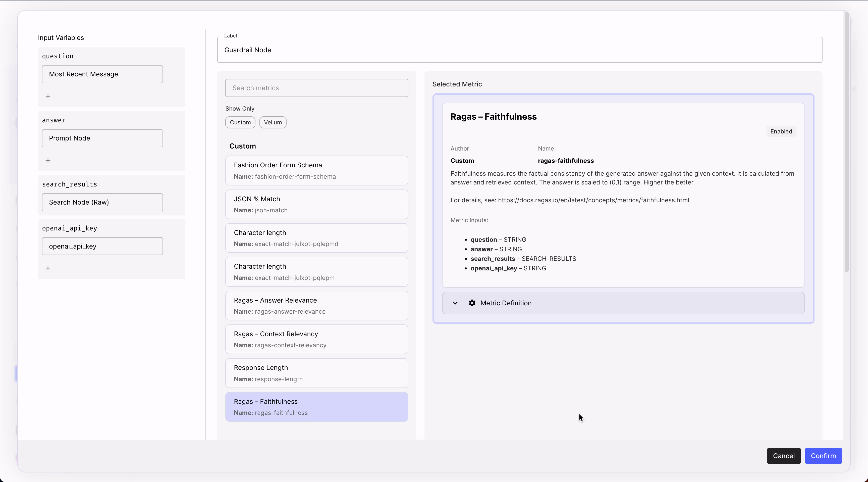This screenshot has width=868, height=482.
Task: Click the dialog's vertical scrollbar
Action: coord(846,141)
